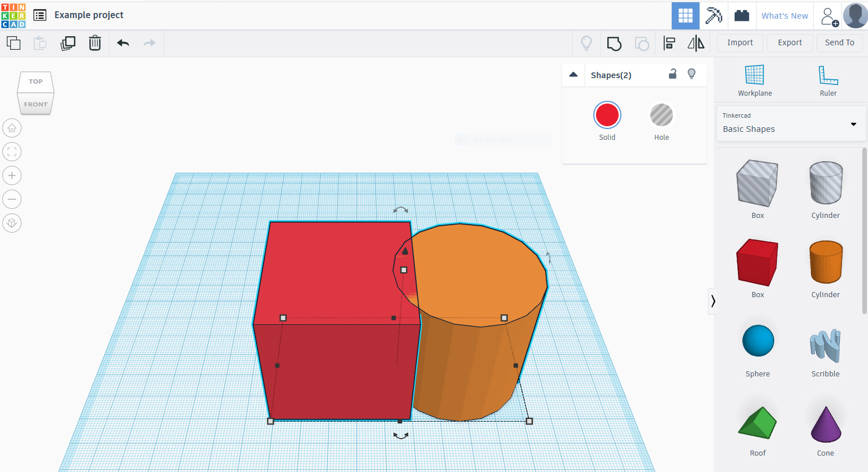Viewport: 868px width, 472px height.
Task: Collapse the Shapes(2) inspector panel
Action: pyautogui.click(x=573, y=74)
